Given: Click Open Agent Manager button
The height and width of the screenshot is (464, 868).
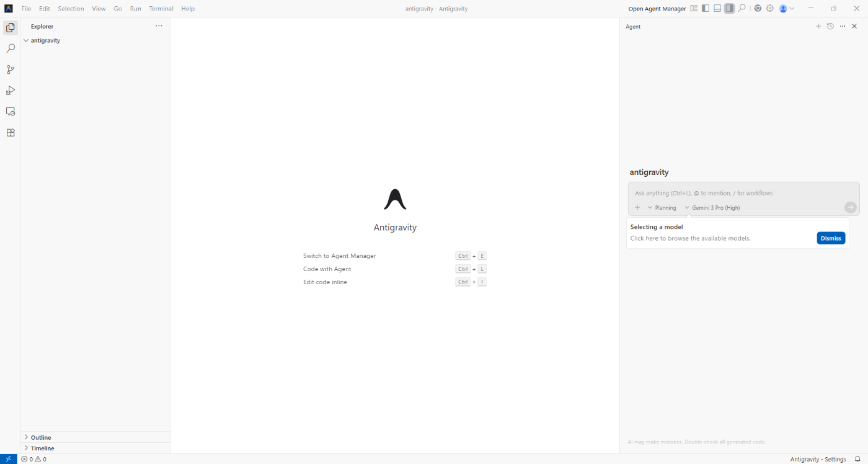Looking at the screenshot, I should tap(657, 9).
